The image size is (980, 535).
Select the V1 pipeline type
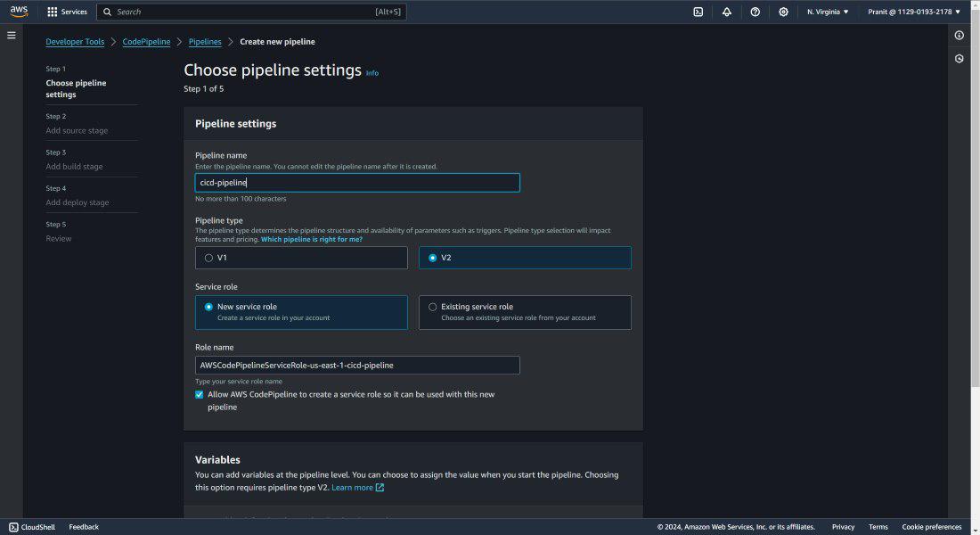click(301, 258)
